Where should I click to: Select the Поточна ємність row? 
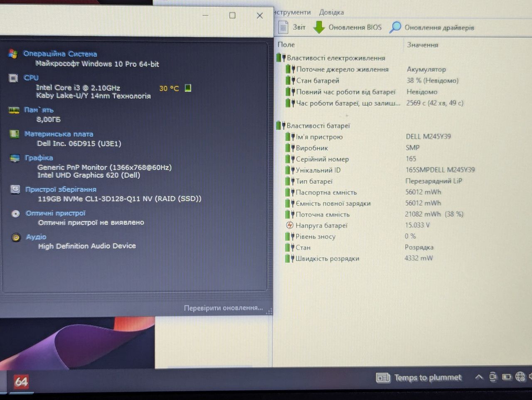click(374, 214)
